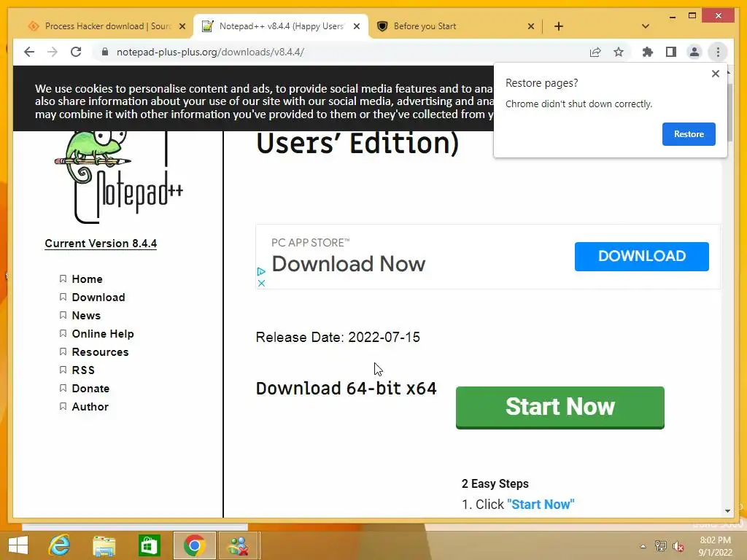This screenshot has height=560, width=747.
Task: Open a new tab with plus button
Action: (x=559, y=26)
